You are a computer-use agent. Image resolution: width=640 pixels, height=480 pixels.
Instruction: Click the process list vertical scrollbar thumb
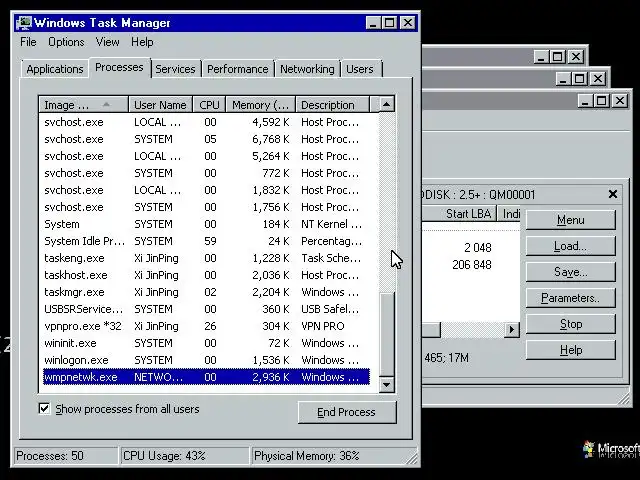(387, 334)
